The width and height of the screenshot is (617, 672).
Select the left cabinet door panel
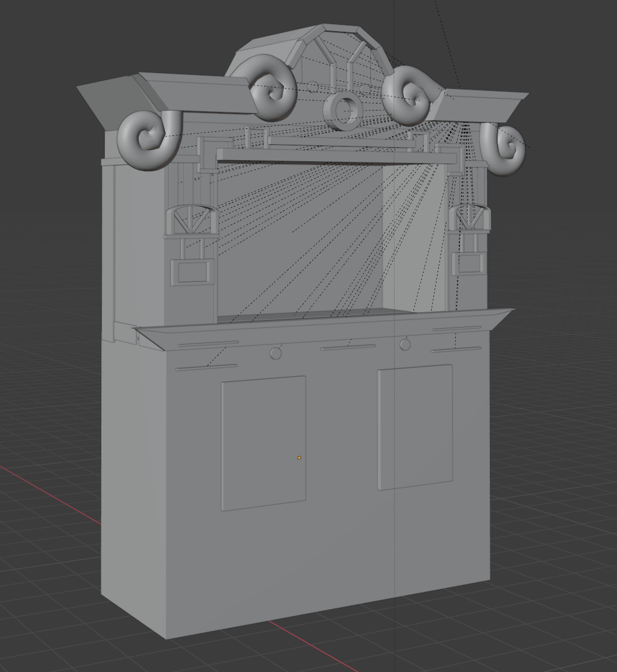[263, 443]
